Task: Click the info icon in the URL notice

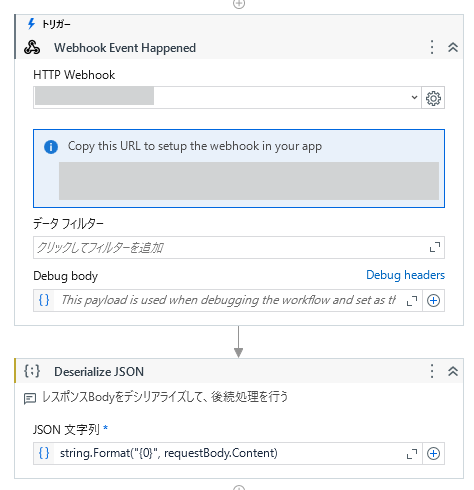Action: (51, 147)
